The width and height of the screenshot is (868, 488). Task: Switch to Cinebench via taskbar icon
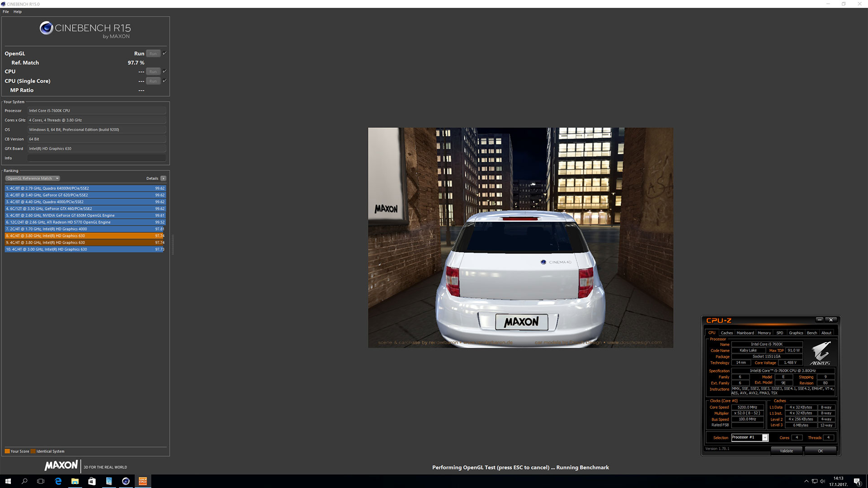point(126,481)
